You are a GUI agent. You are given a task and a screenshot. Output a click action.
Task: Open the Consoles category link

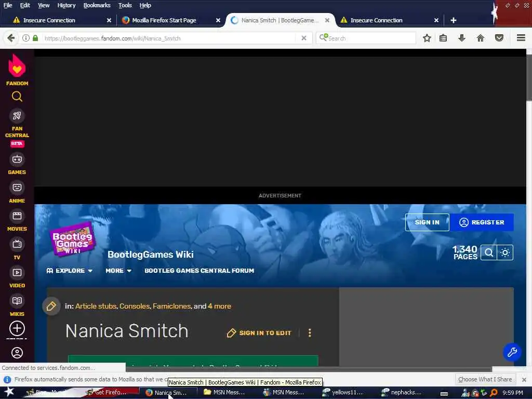[135, 307]
